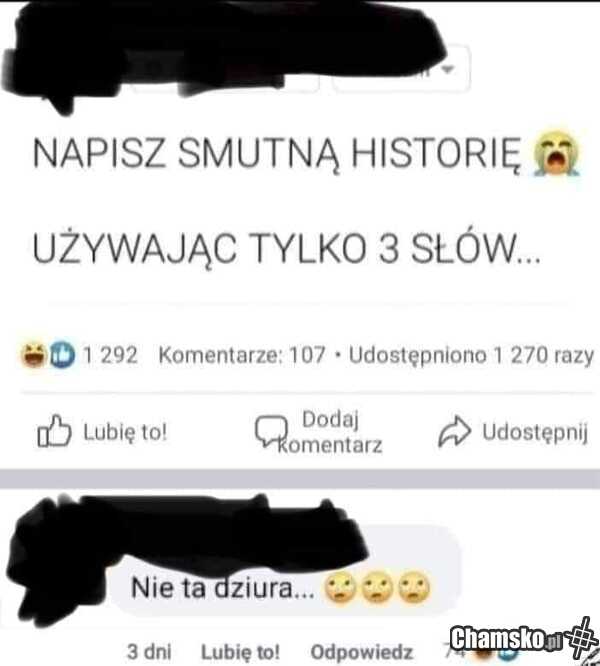This screenshot has width=600, height=666.
Task: Click the comment speech bubble icon
Action: click(x=271, y=431)
